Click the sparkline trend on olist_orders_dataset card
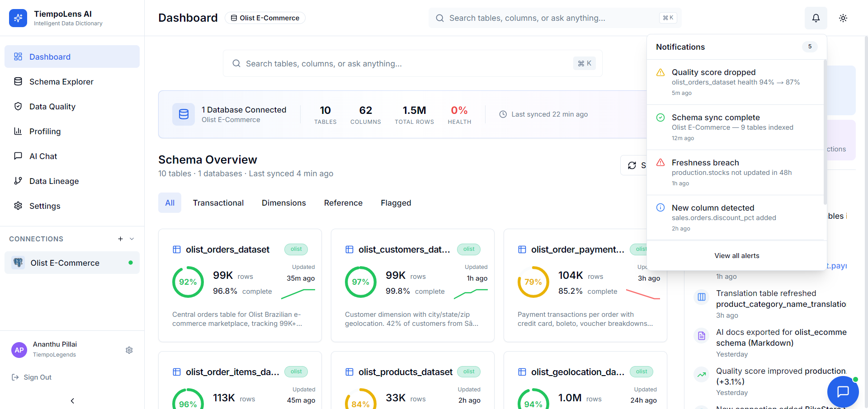Screen dimensions: 868x409 click(x=298, y=294)
